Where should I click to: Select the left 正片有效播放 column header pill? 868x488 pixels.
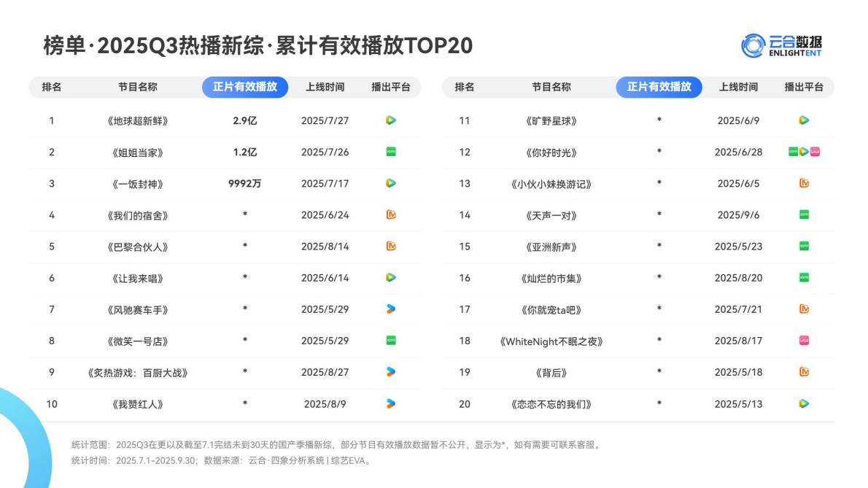(246, 87)
